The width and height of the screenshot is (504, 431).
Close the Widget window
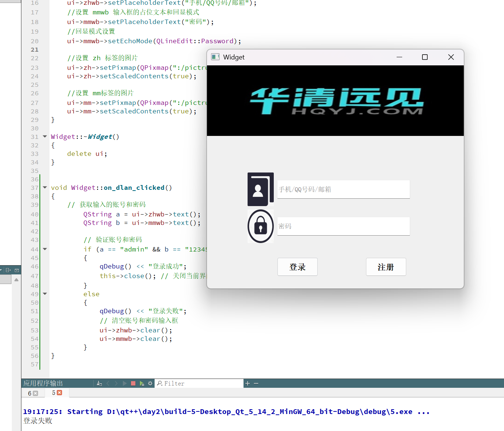pyautogui.click(x=451, y=57)
